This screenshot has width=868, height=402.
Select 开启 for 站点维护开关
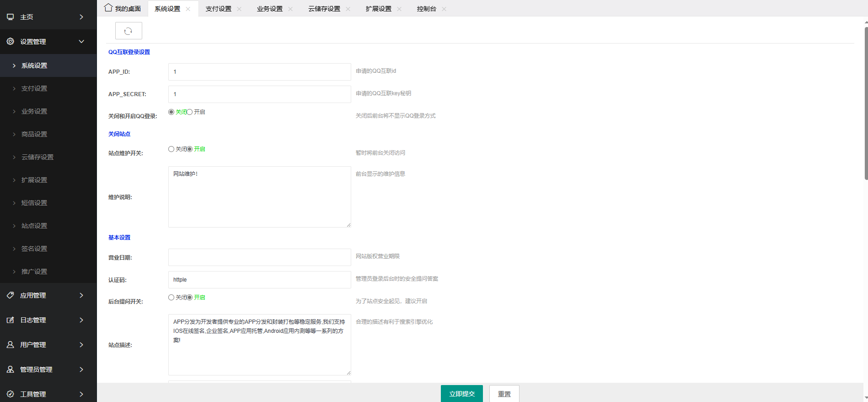click(190, 149)
